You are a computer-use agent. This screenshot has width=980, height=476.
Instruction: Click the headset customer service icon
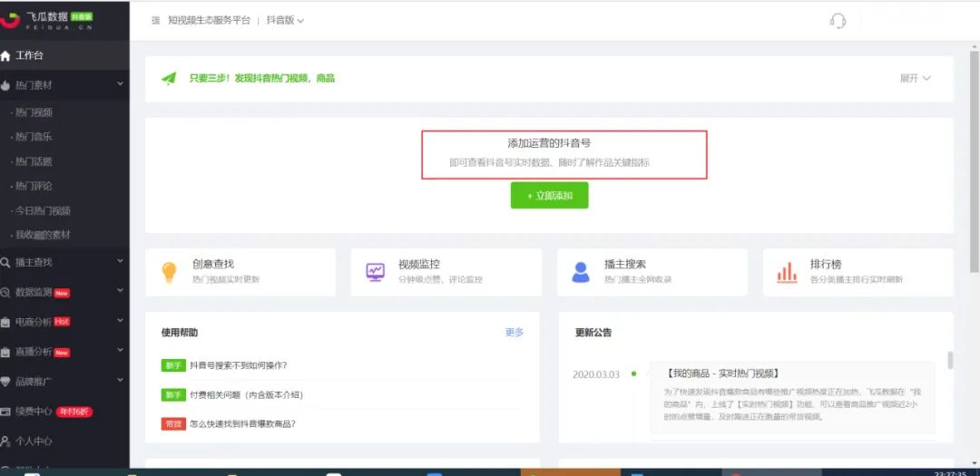838,20
